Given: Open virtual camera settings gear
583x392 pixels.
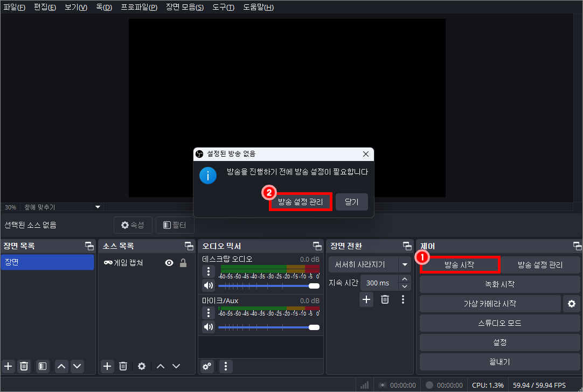Looking at the screenshot, I should tap(572, 304).
